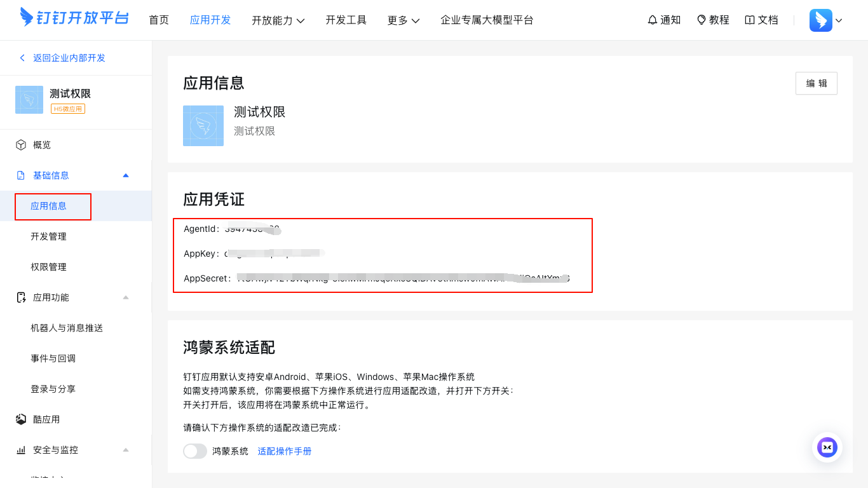Click the 教程 lightbulb icon
The width and height of the screenshot is (868, 488).
coord(702,20)
